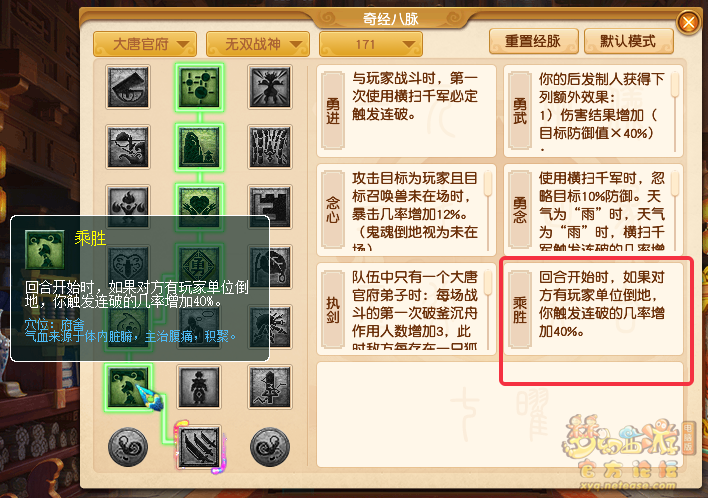
Task: Open the 171 level dropdown
Action: [371, 44]
